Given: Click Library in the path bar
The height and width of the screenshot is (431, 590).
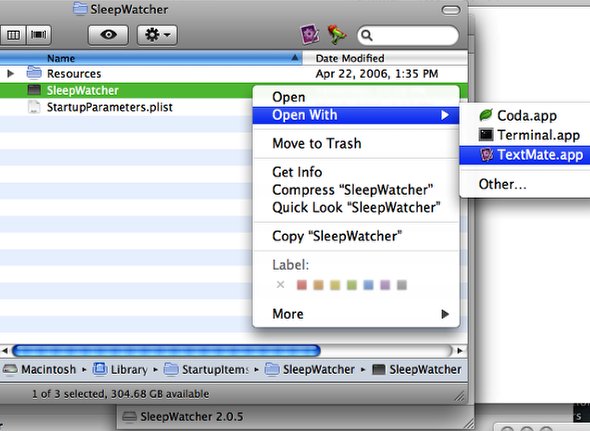Looking at the screenshot, I should 120,370.
